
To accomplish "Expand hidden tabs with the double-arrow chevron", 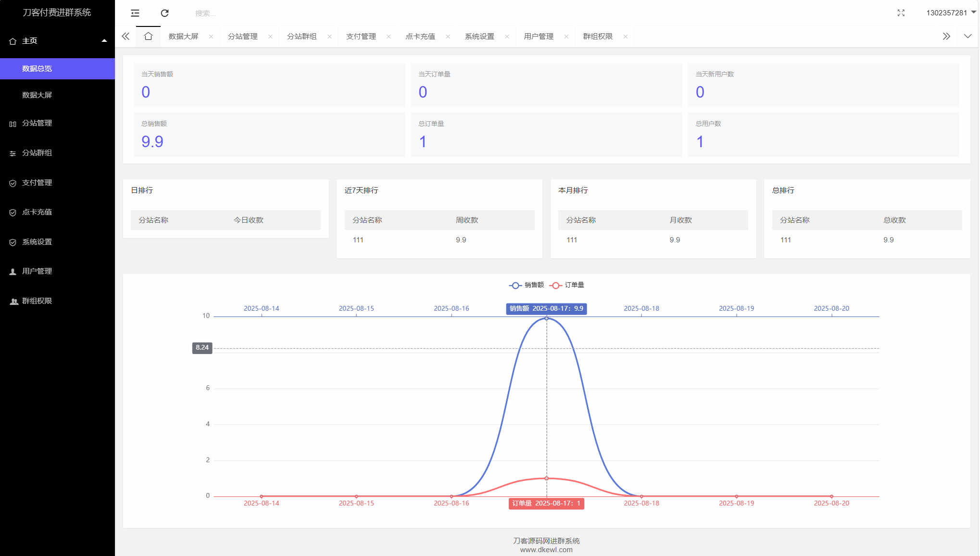I will tap(946, 36).
